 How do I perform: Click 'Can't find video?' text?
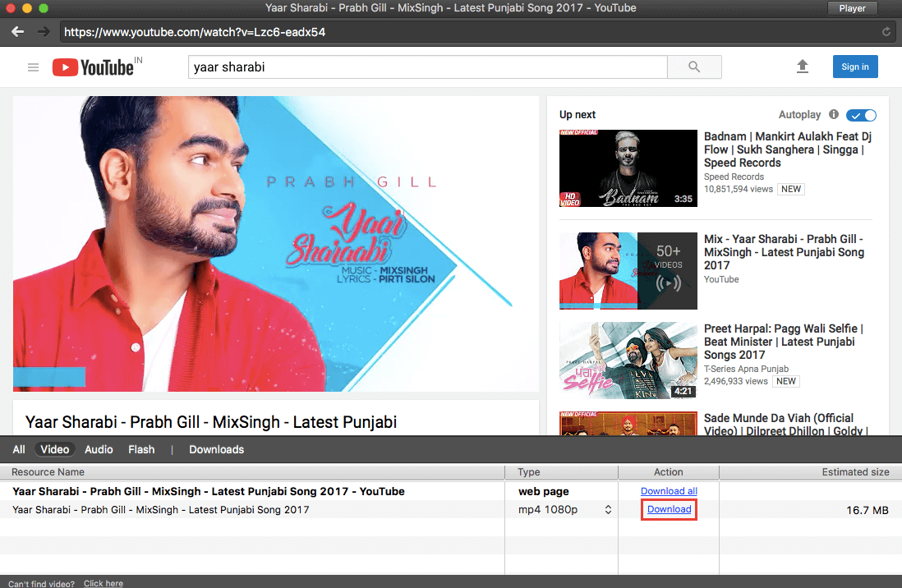pyautogui.click(x=41, y=583)
